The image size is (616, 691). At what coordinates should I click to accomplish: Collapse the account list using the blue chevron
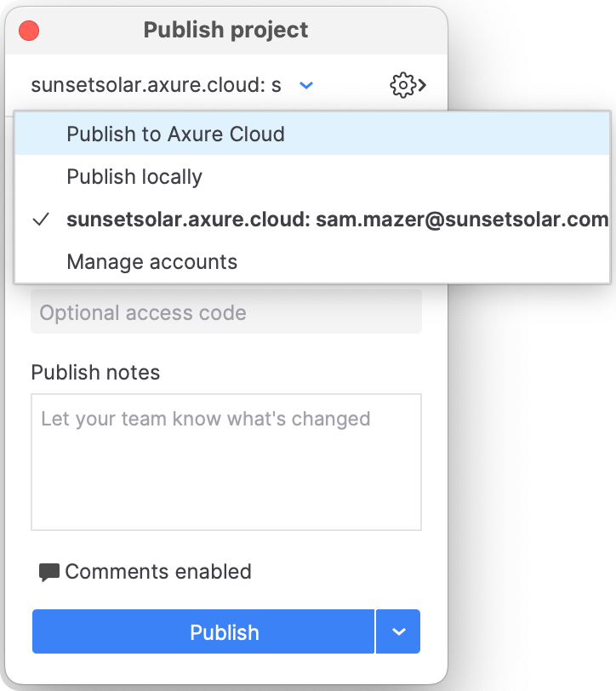coord(307,85)
